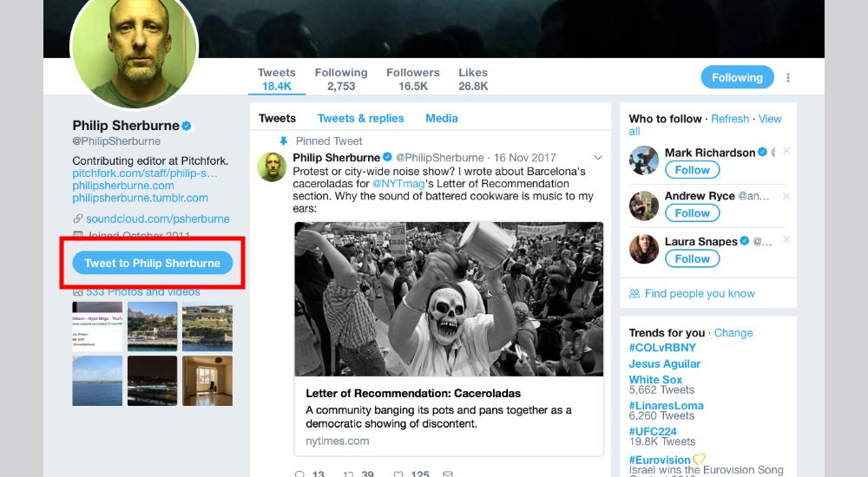This screenshot has height=477, width=868.
Task: Open the soundcloud.com/psherburne link
Action: [157, 219]
